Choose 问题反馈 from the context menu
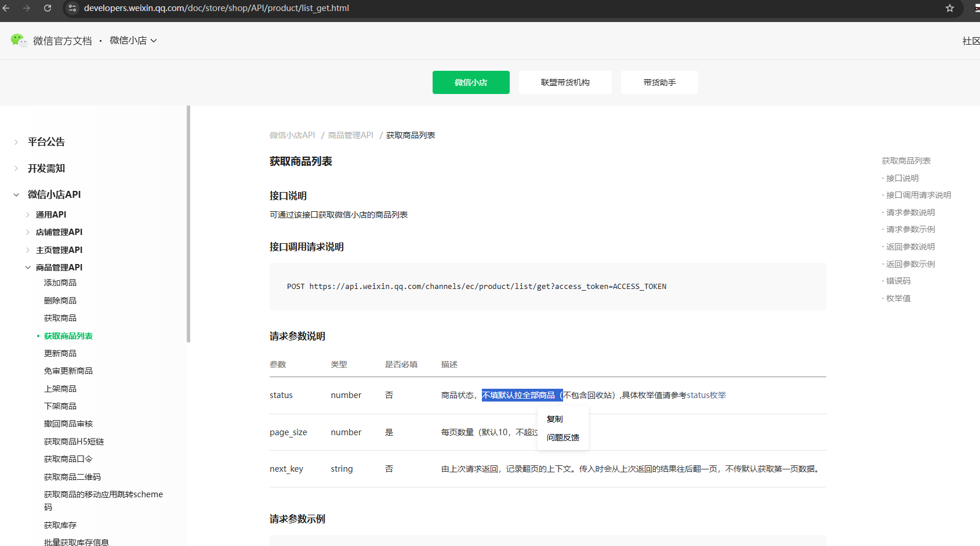The image size is (980, 546). 563,437
